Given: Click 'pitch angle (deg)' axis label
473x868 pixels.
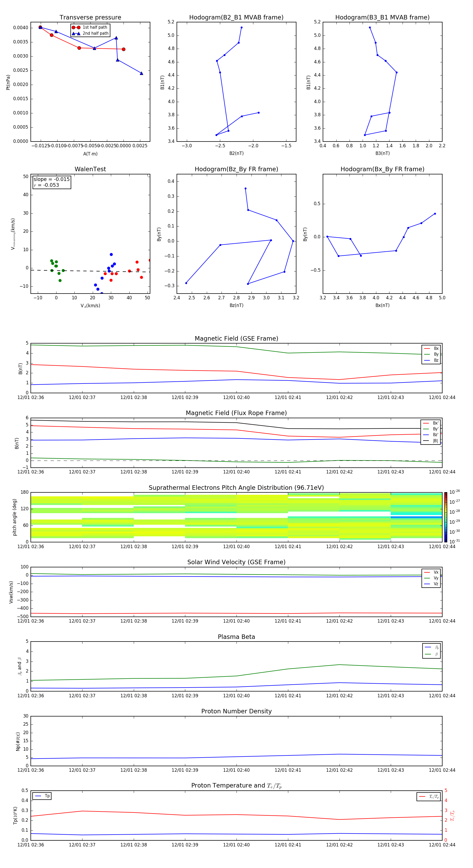Looking at the screenshot, I should 14,517.
